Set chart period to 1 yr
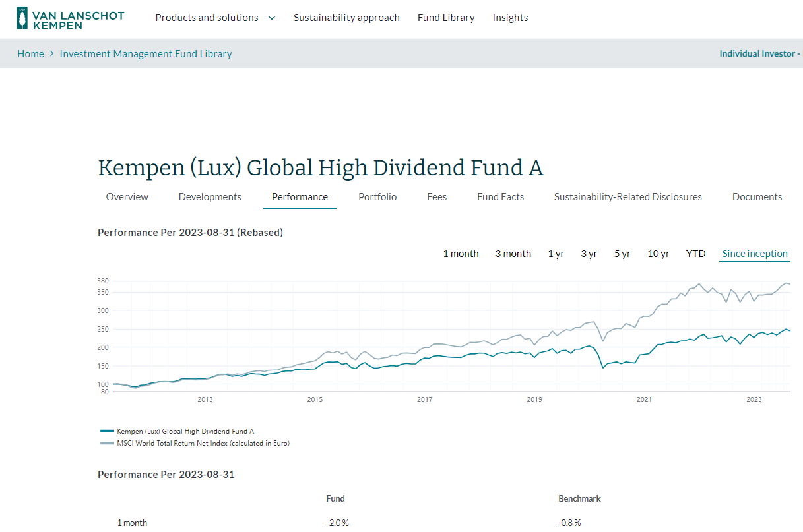The width and height of the screenshot is (803, 532). pos(556,254)
